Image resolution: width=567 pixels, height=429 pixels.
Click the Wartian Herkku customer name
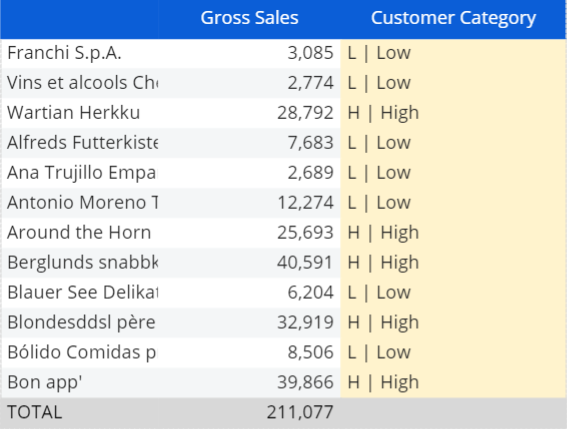pyautogui.click(x=73, y=112)
